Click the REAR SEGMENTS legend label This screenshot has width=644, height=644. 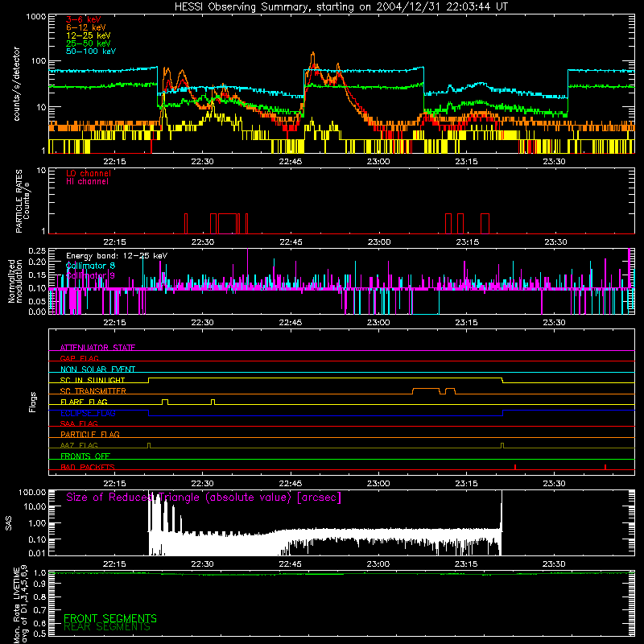[107, 627]
